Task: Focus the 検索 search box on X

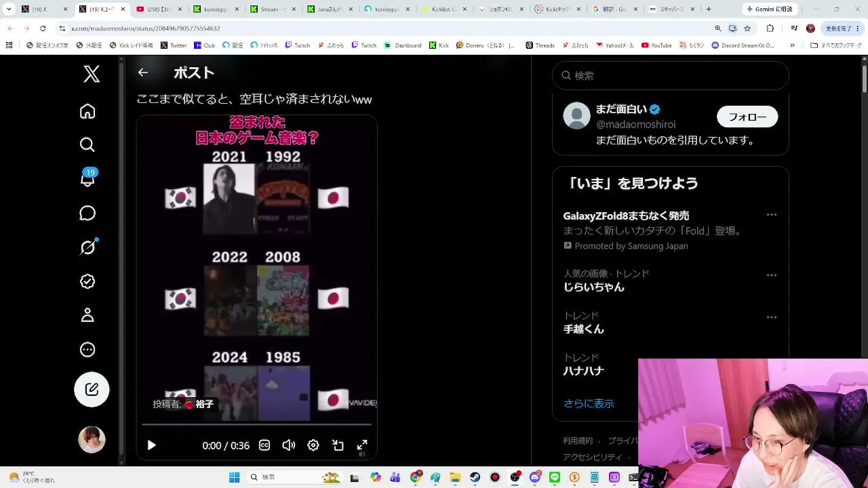Action: 671,76
